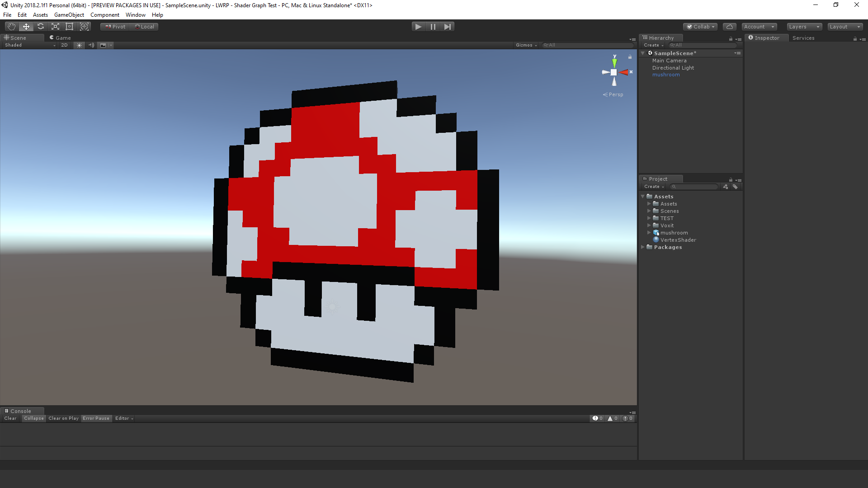Open cloud services button
Image resolution: width=868 pixels, height=488 pixels.
tap(730, 27)
